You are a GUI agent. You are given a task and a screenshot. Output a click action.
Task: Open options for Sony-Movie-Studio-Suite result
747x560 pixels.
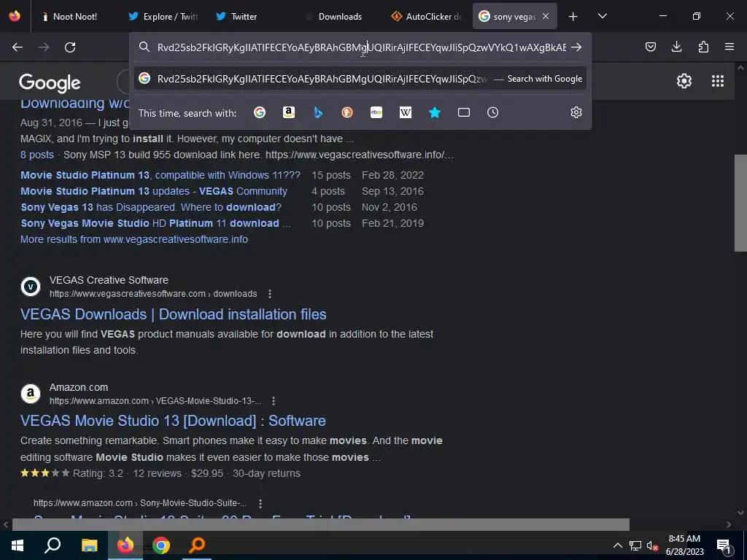coord(260,503)
